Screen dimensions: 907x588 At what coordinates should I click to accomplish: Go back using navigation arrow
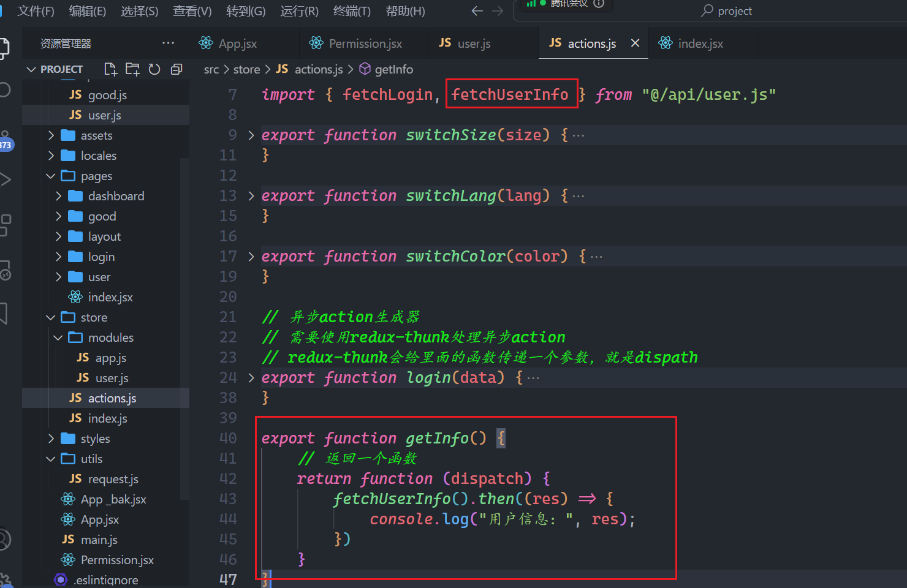coord(477,10)
